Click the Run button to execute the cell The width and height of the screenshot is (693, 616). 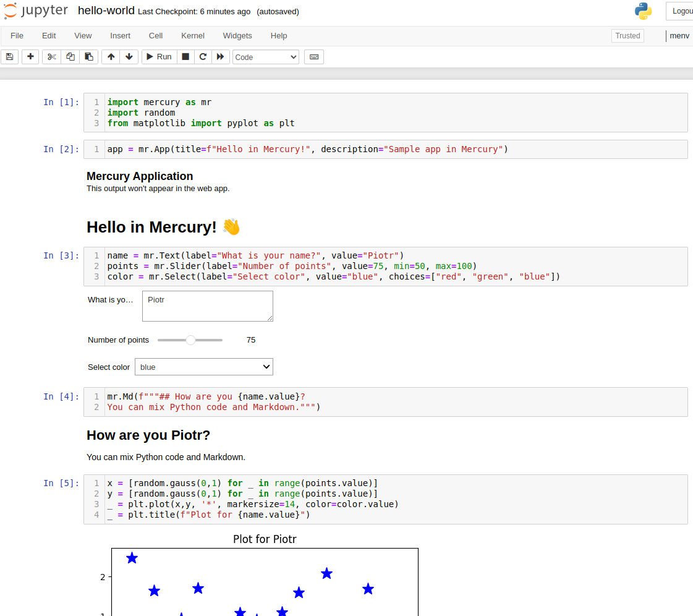159,57
